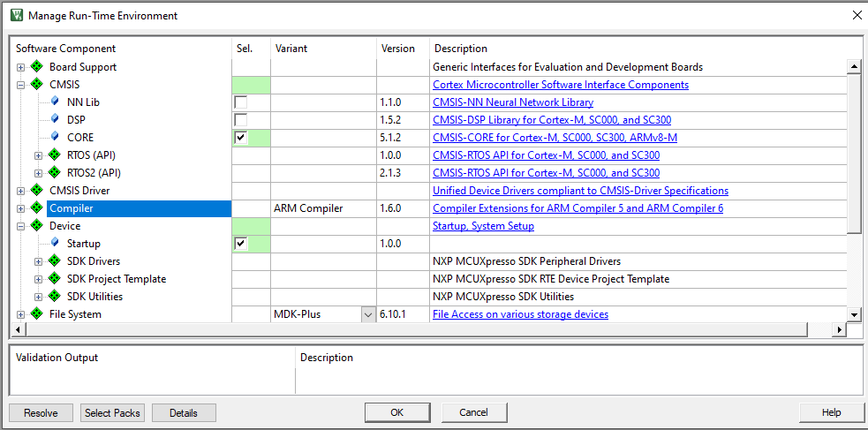Collapse the Device tree node
The height and width of the screenshot is (430, 868).
tap(20, 226)
